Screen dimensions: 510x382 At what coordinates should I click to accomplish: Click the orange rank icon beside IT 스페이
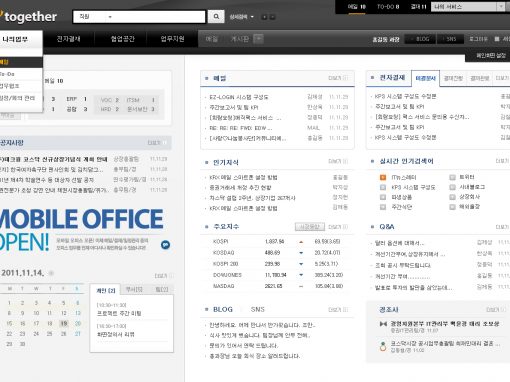coord(383,177)
